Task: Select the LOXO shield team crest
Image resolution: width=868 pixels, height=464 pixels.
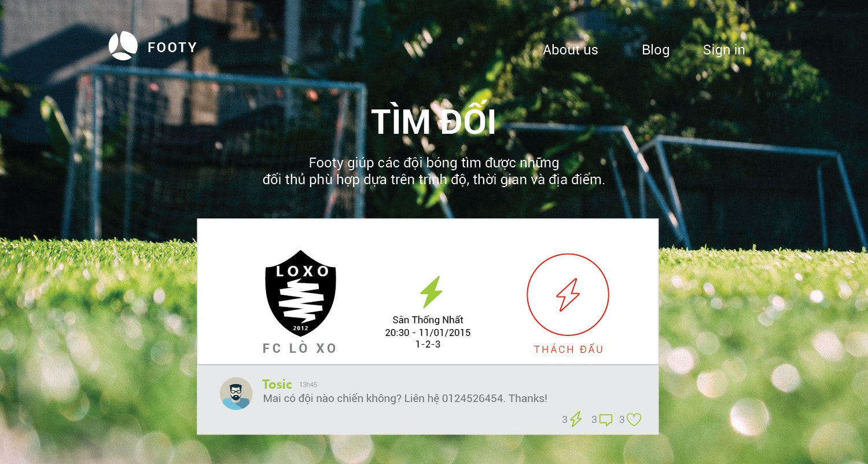Action: 300,293
